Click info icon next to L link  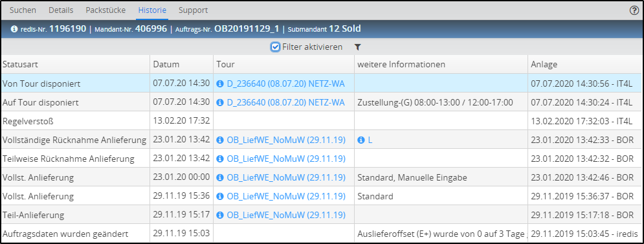point(361,140)
